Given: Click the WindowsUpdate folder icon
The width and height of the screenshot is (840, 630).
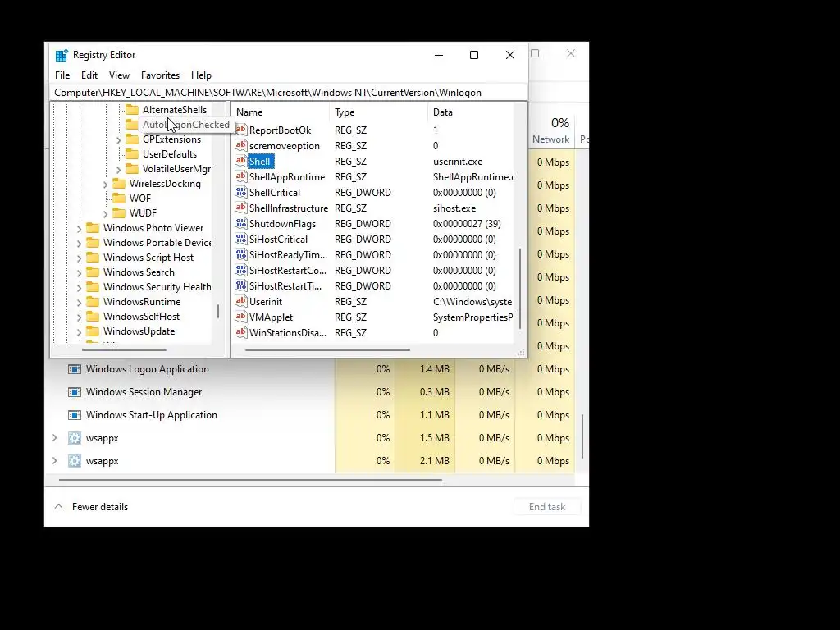Looking at the screenshot, I should (93, 331).
